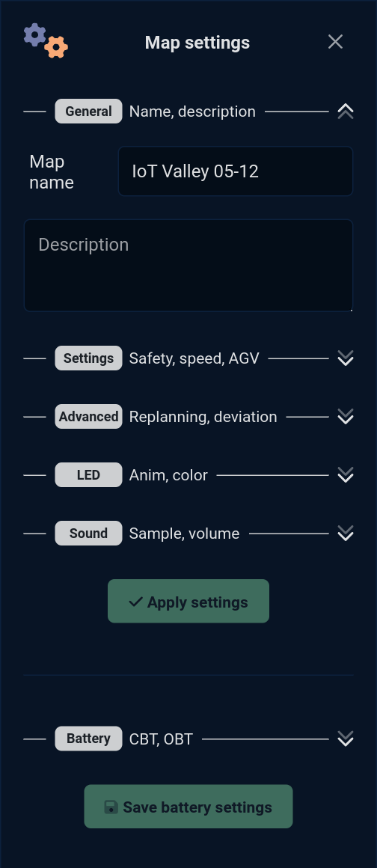Click the Battery section badge
Image resolution: width=377 pixels, height=868 pixels.
[x=88, y=739]
